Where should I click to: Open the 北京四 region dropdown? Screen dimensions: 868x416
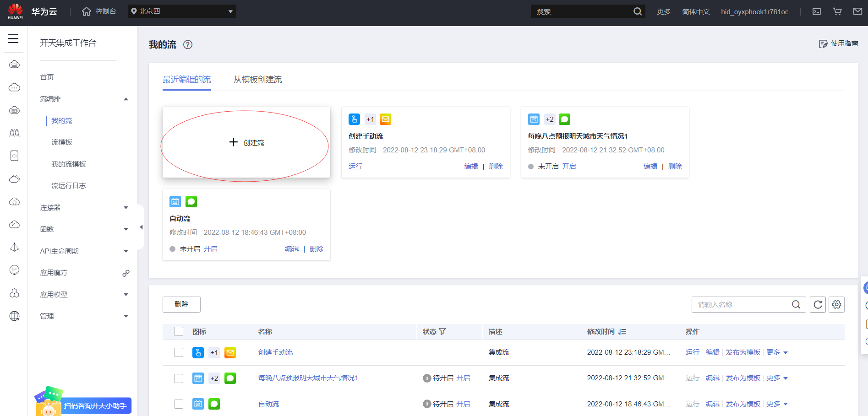coord(182,11)
